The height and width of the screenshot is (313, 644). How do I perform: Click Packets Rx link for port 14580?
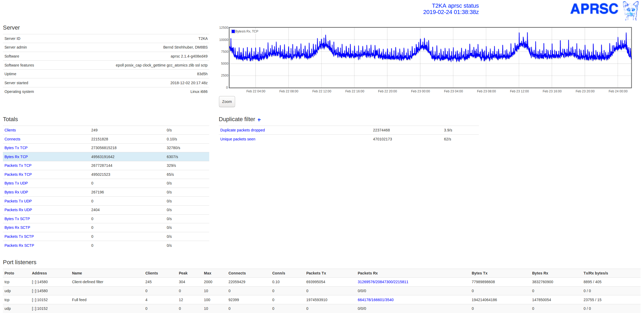(x=383, y=282)
